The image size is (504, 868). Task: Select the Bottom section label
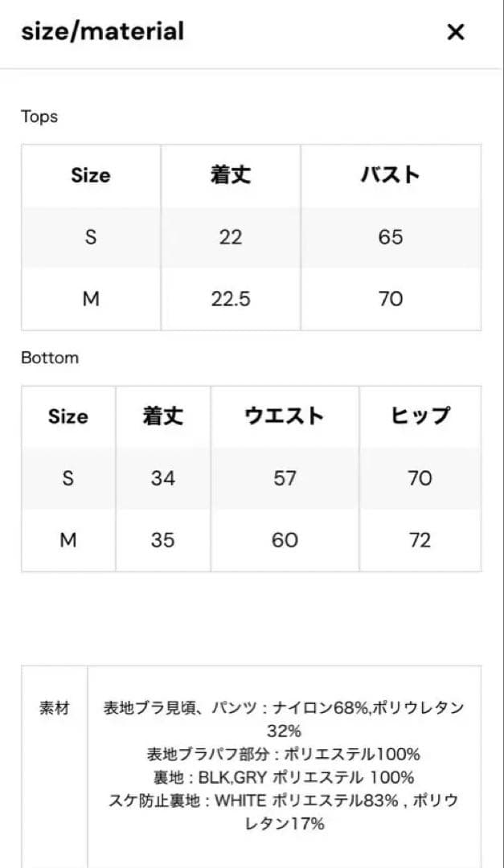pyautogui.click(x=50, y=358)
